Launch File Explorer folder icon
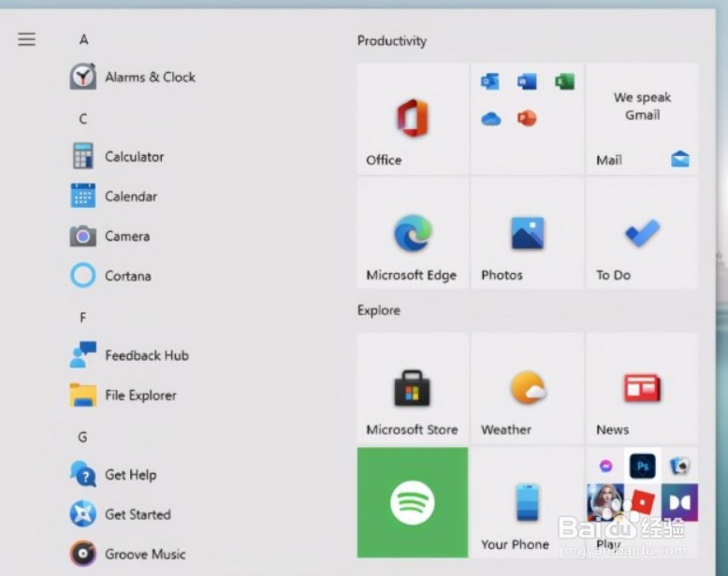The height and width of the screenshot is (576, 728). (x=83, y=396)
